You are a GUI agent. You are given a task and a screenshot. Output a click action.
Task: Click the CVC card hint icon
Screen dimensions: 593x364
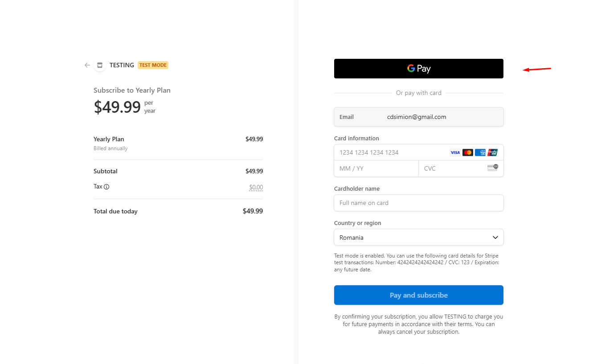point(492,168)
